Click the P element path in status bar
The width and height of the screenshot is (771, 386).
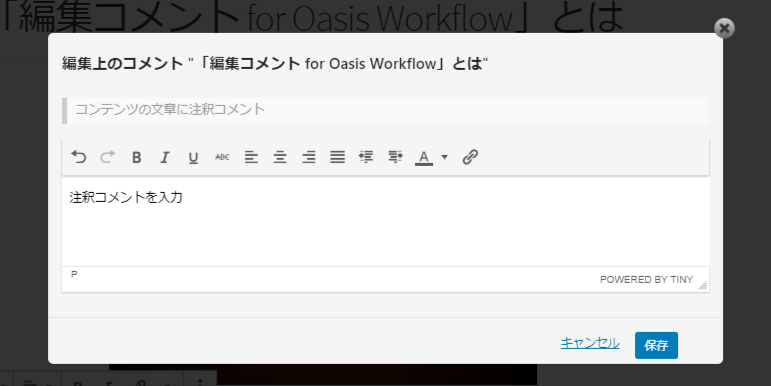point(74,274)
